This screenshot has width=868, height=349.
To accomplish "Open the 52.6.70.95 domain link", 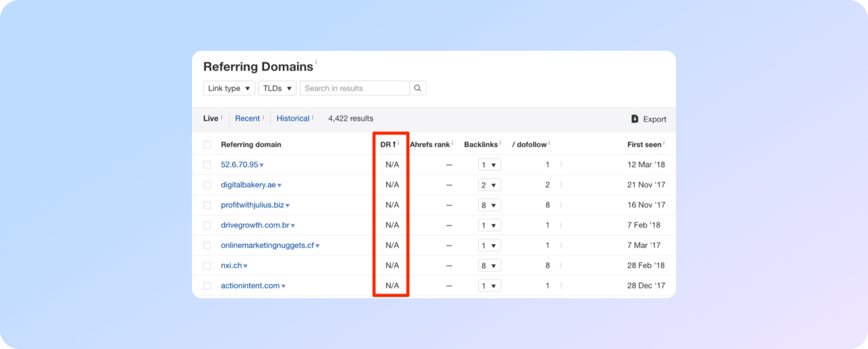I will coord(239,165).
